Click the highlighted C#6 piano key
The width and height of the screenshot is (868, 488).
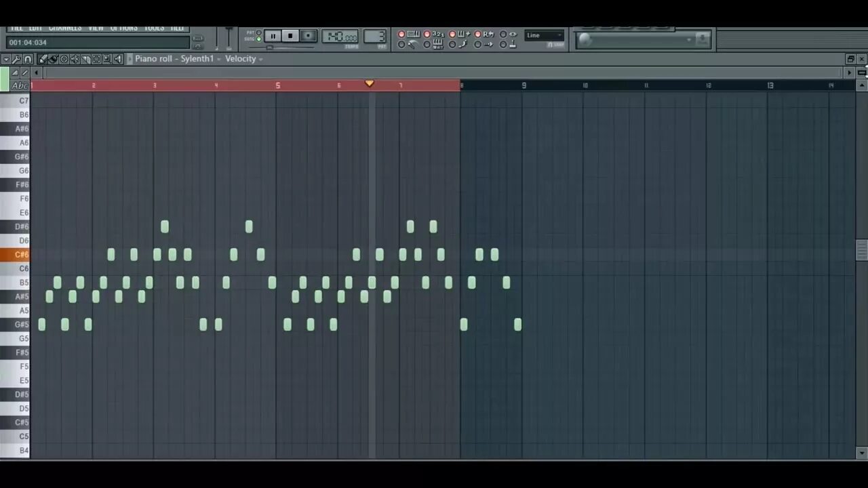[x=15, y=255]
